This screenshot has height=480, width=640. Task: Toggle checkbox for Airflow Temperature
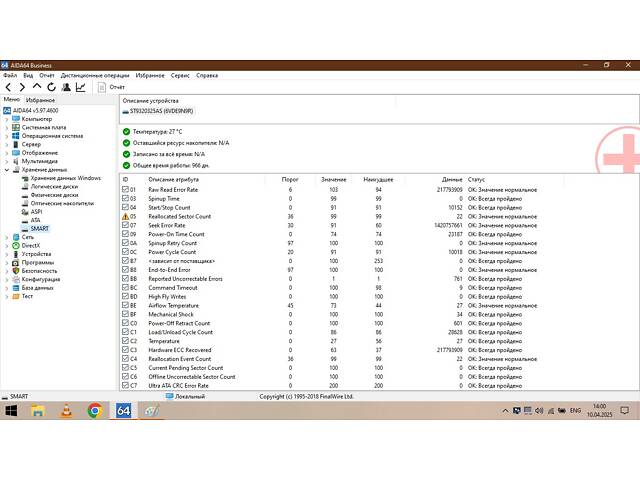pyautogui.click(x=125, y=305)
